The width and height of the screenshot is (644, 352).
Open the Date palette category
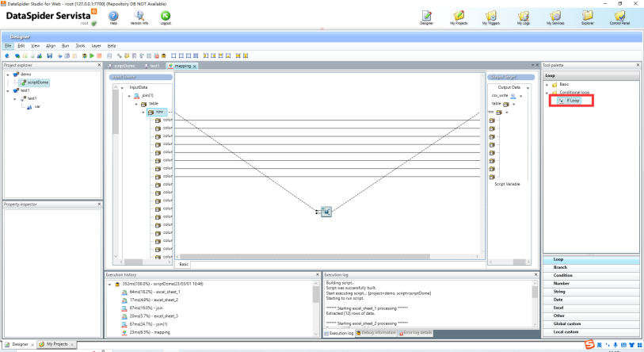tap(591, 300)
